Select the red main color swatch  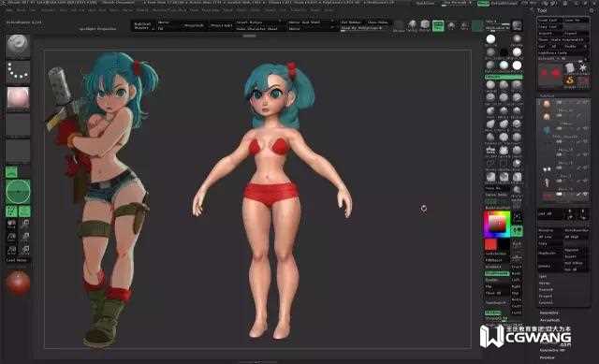[490, 244]
